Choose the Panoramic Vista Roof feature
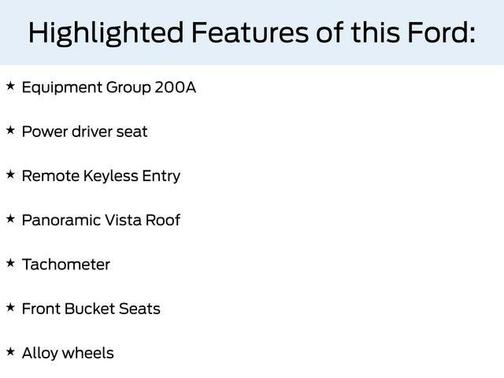The image size is (504, 378). click(101, 220)
